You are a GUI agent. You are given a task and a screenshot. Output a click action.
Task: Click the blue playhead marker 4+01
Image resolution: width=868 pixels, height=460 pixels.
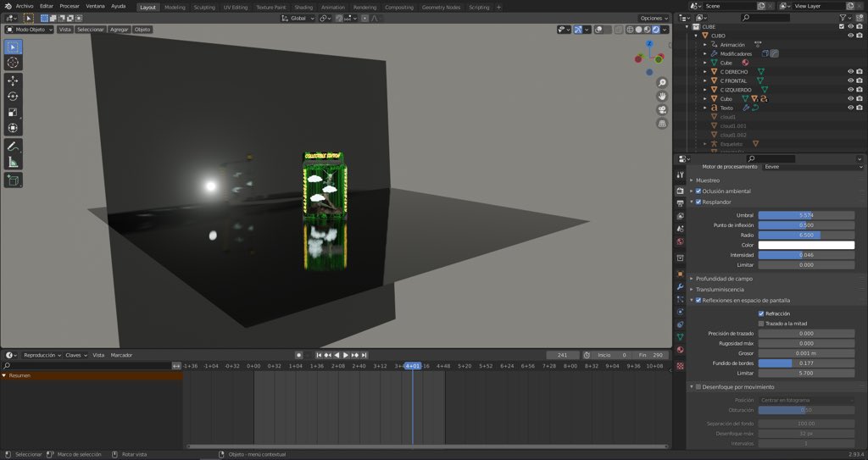click(413, 366)
